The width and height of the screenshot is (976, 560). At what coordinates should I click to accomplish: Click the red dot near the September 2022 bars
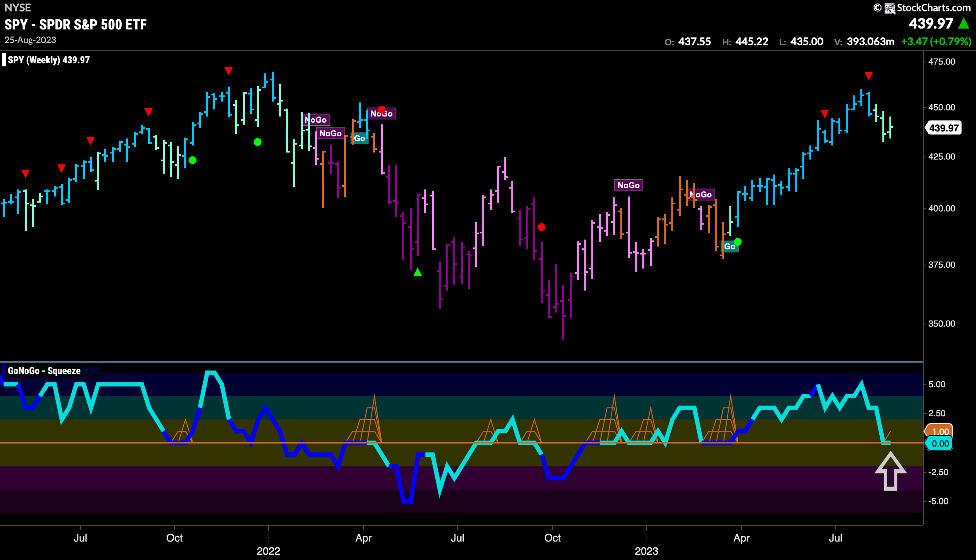[542, 227]
